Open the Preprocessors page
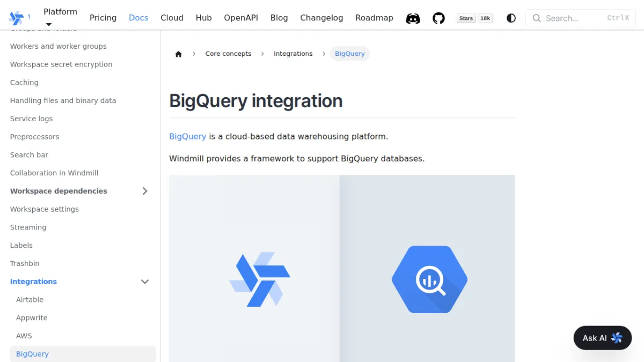 [34, 137]
